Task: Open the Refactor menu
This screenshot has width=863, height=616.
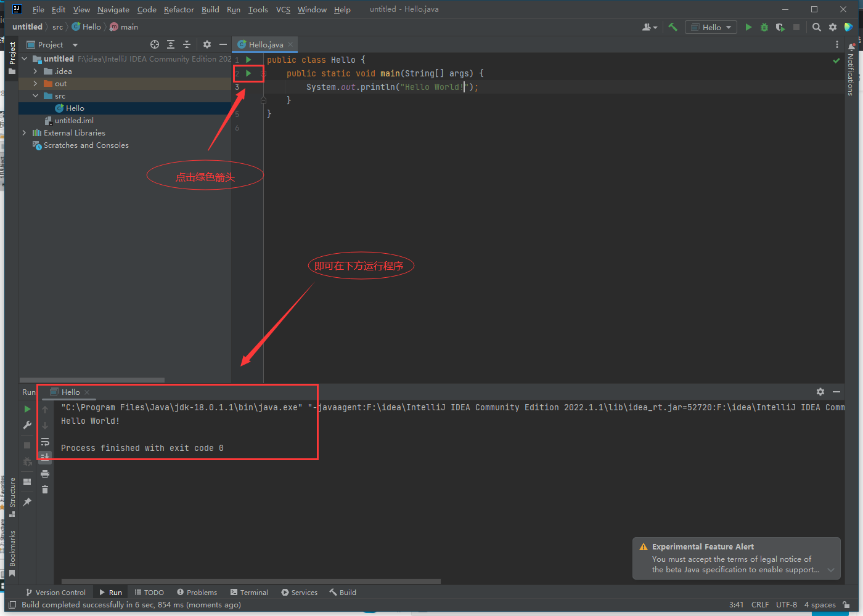Action: click(179, 9)
